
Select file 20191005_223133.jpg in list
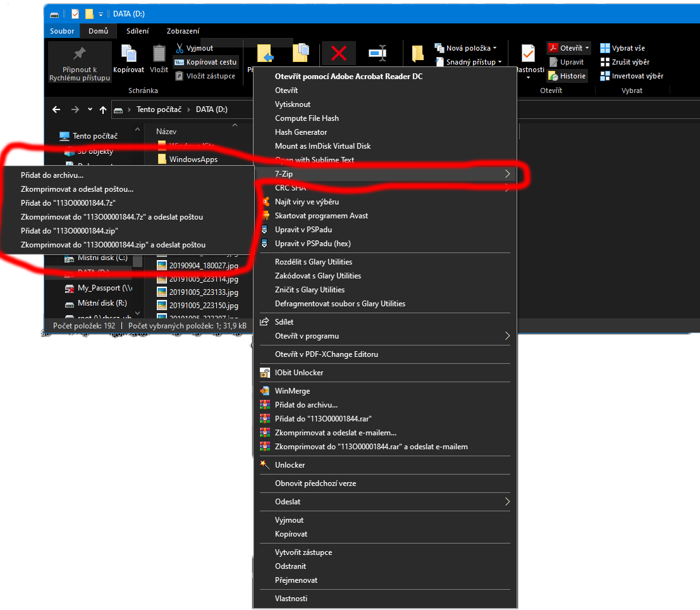[x=203, y=292]
